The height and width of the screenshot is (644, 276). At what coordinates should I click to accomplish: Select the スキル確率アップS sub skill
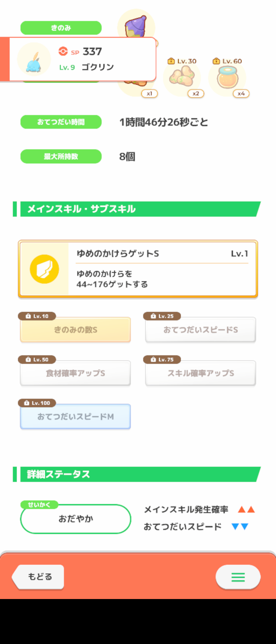(201, 373)
